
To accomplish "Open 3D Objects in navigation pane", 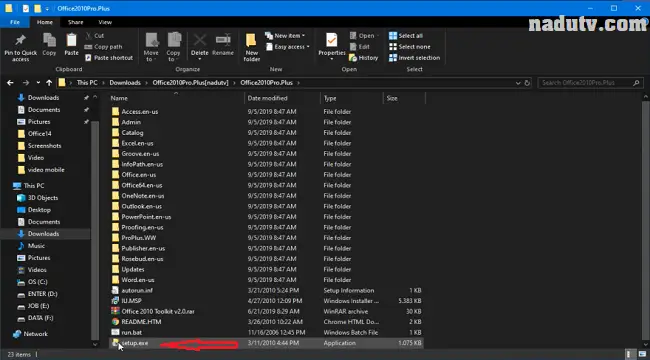I will click(43, 198).
